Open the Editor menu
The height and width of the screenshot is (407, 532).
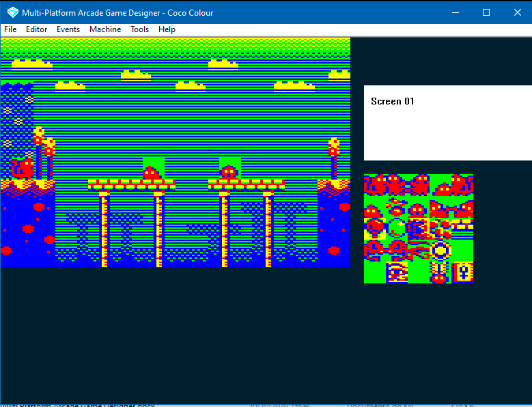(x=37, y=29)
